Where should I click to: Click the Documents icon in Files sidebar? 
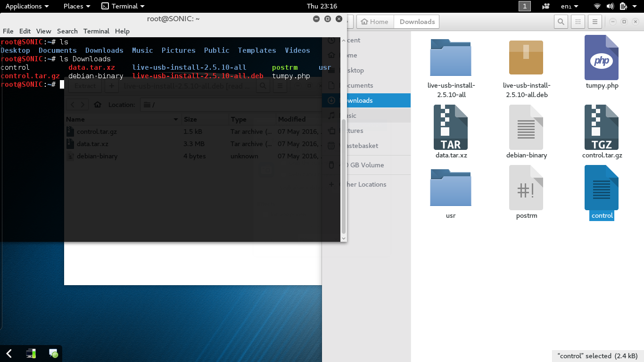pyautogui.click(x=331, y=85)
